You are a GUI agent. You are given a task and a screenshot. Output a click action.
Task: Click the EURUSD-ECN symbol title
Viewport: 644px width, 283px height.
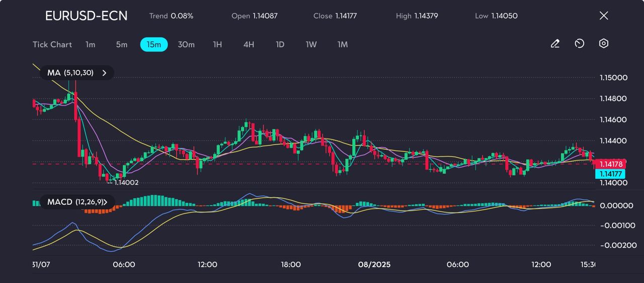tap(86, 16)
